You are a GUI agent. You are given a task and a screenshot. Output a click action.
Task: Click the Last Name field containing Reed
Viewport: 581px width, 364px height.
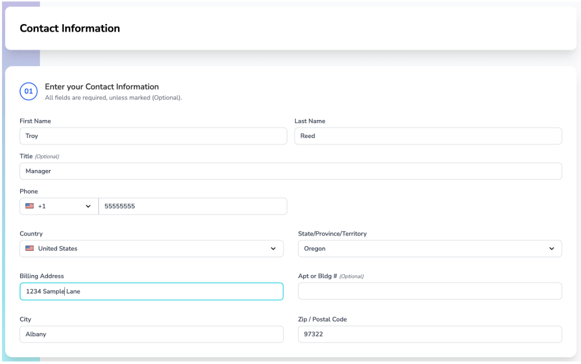[428, 136]
